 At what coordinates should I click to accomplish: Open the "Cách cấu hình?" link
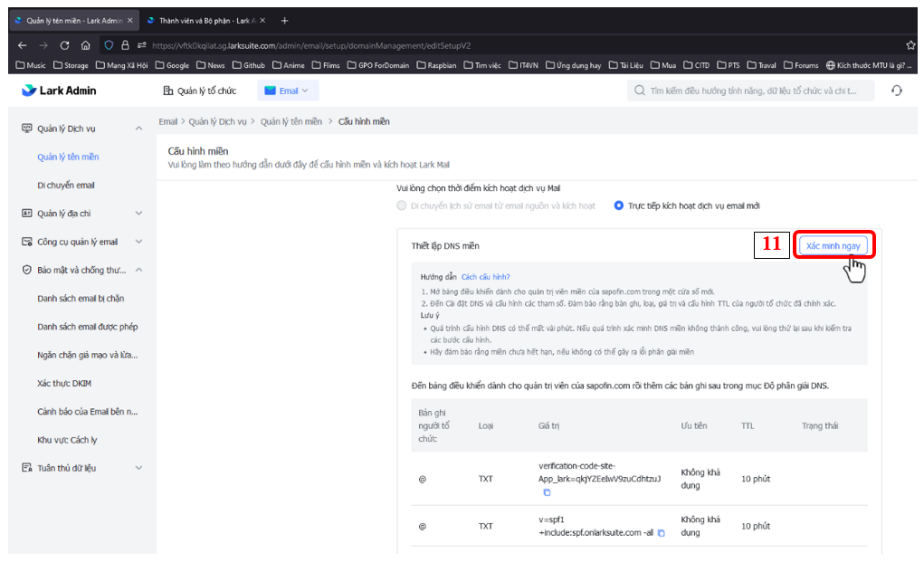click(485, 277)
